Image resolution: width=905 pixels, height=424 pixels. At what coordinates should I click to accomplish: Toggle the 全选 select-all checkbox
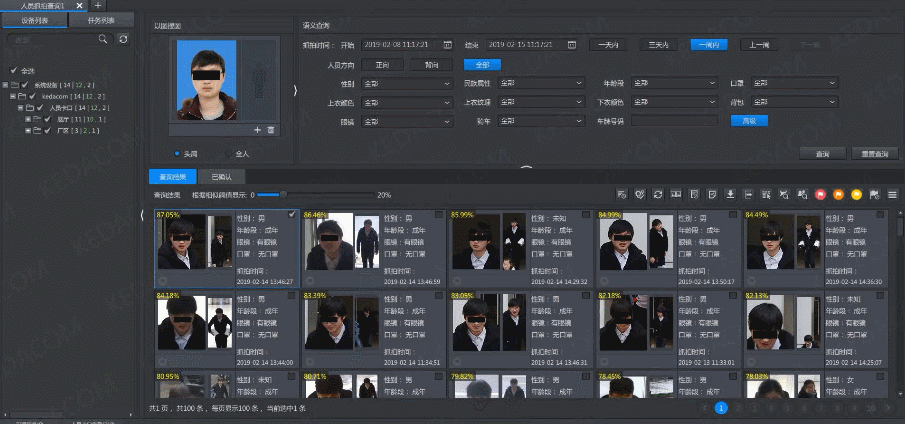point(13,70)
